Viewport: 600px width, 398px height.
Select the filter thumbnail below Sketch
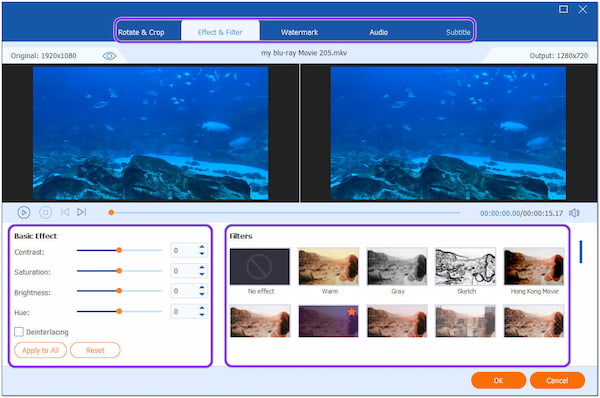[x=465, y=321]
